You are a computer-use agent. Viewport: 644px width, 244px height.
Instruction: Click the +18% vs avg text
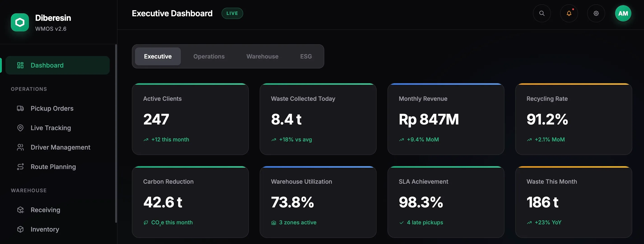[295, 140]
